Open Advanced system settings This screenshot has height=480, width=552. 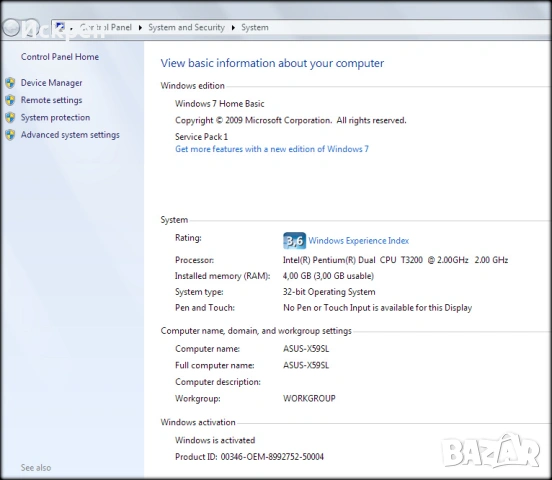[x=70, y=135]
